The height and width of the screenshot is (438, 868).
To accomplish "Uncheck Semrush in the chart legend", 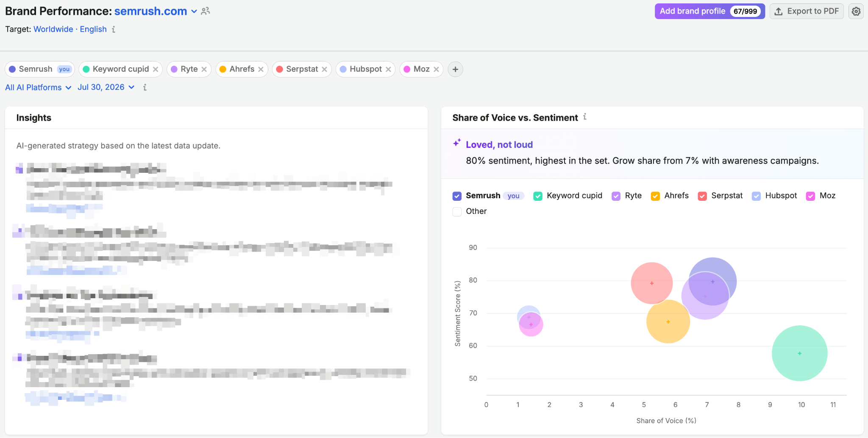I will click(x=457, y=196).
